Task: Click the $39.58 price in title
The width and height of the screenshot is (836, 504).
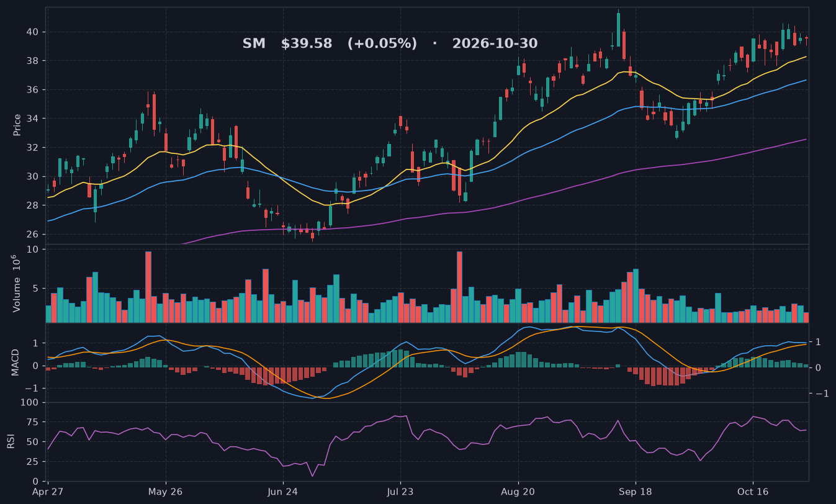Action: pos(307,44)
